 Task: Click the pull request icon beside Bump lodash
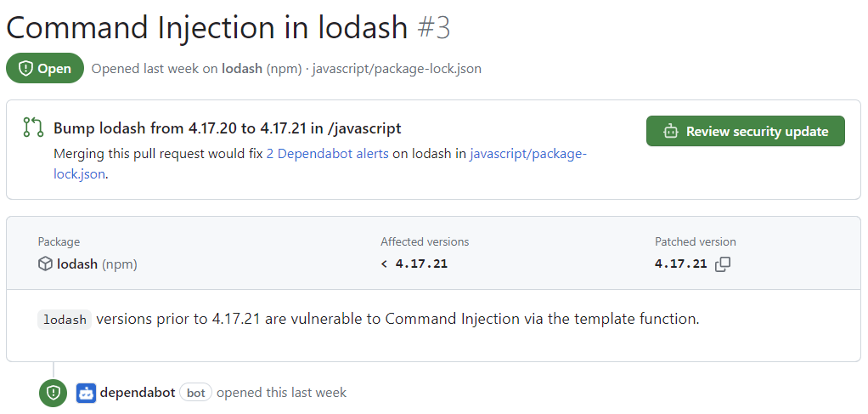[33, 128]
